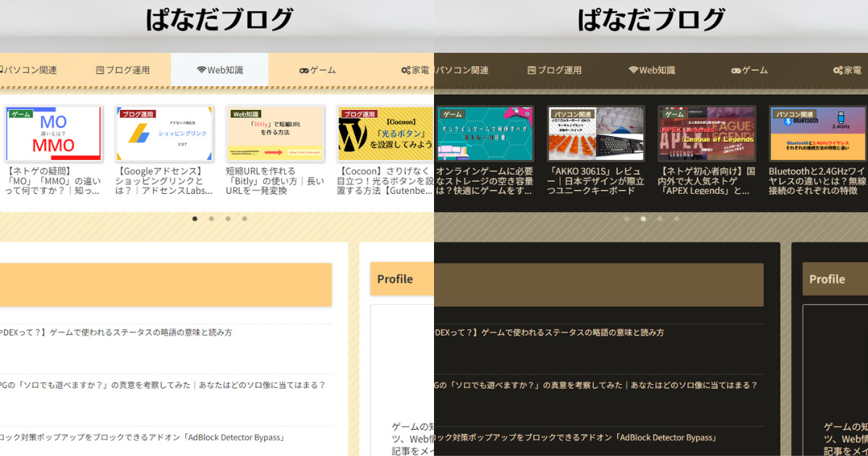Activate the third pagination dot on light carousel
868x456 pixels.
click(227, 218)
